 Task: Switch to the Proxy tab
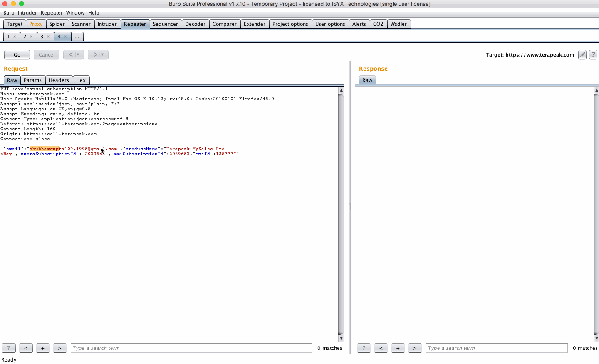point(36,24)
